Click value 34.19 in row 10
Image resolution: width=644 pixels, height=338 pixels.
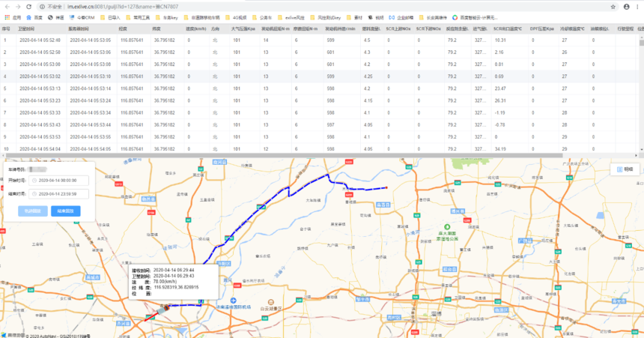pyautogui.click(x=500, y=149)
